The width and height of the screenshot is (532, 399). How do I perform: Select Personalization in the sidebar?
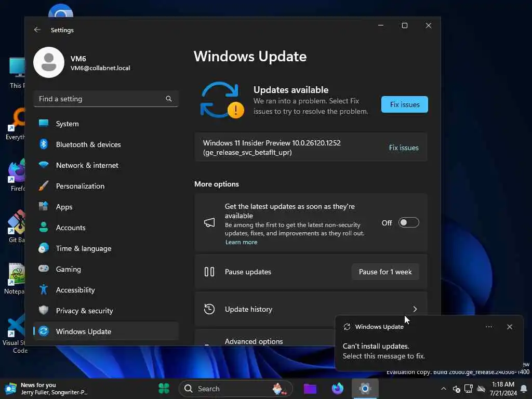[106, 186]
